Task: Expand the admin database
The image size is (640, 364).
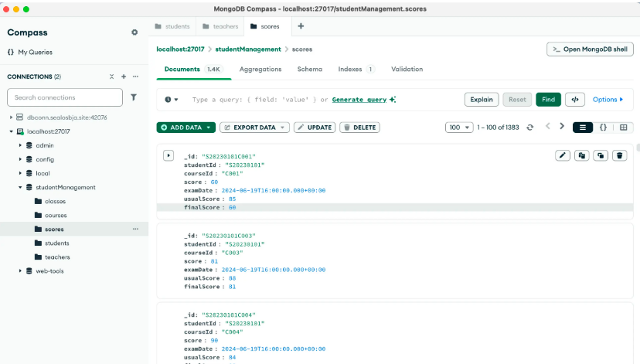Action: (20, 145)
